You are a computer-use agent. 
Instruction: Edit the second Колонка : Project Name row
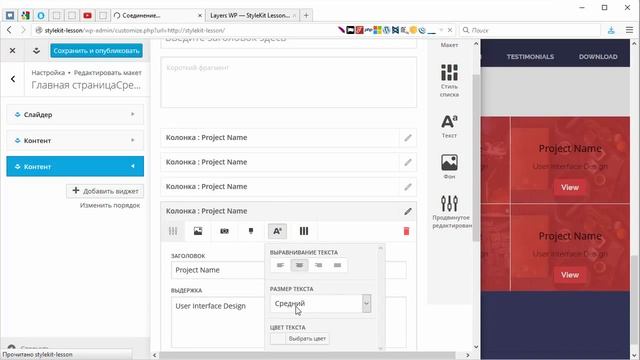pyautogui.click(x=408, y=162)
